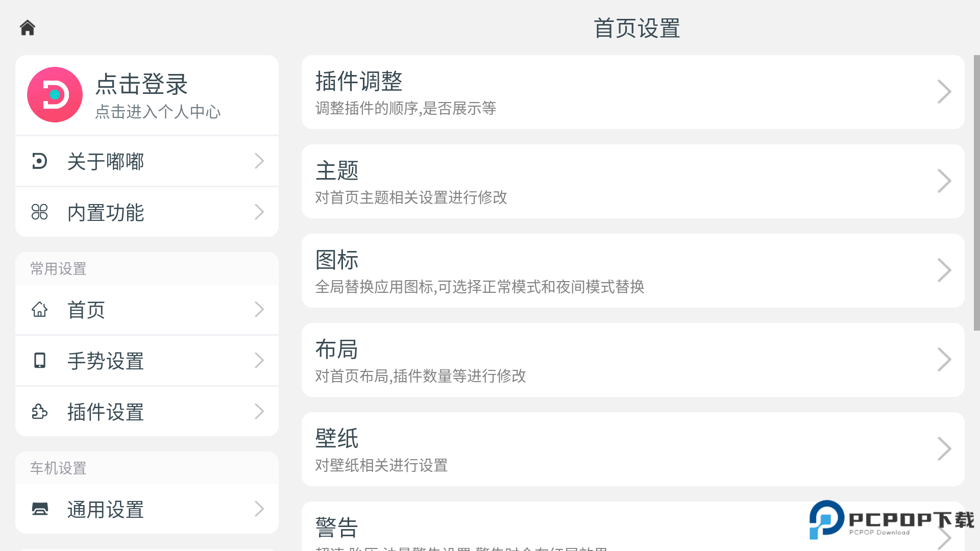
Task: Click the phone icon beside 手势设置
Action: 39,361
